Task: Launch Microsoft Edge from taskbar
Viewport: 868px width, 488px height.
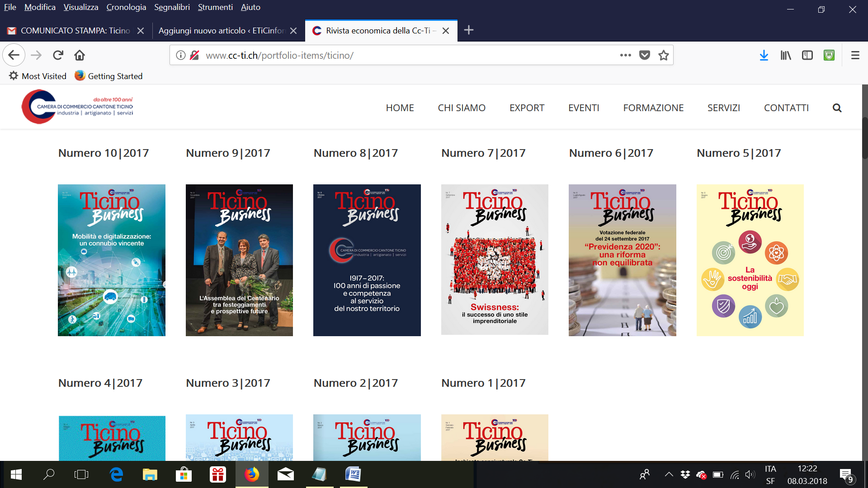Action: click(x=116, y=474)
